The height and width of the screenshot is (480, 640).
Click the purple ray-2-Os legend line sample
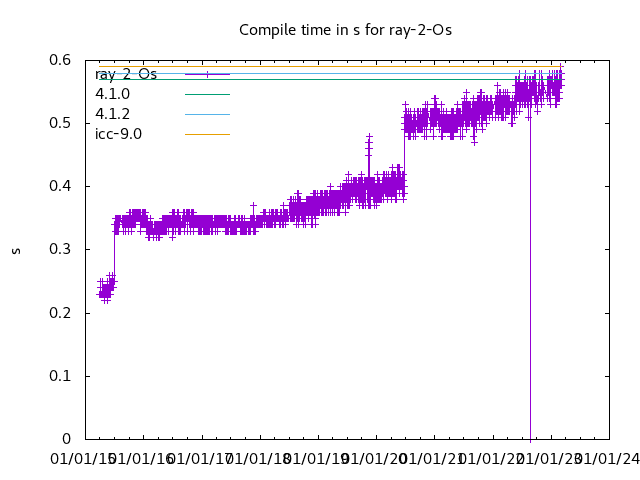(207, 74)
